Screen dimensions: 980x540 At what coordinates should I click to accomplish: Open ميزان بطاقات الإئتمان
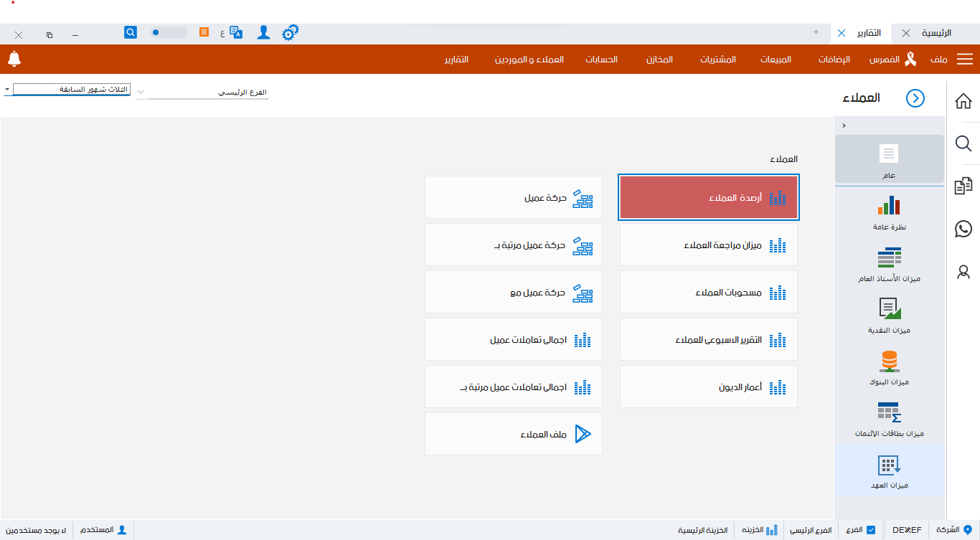(890, 419)
